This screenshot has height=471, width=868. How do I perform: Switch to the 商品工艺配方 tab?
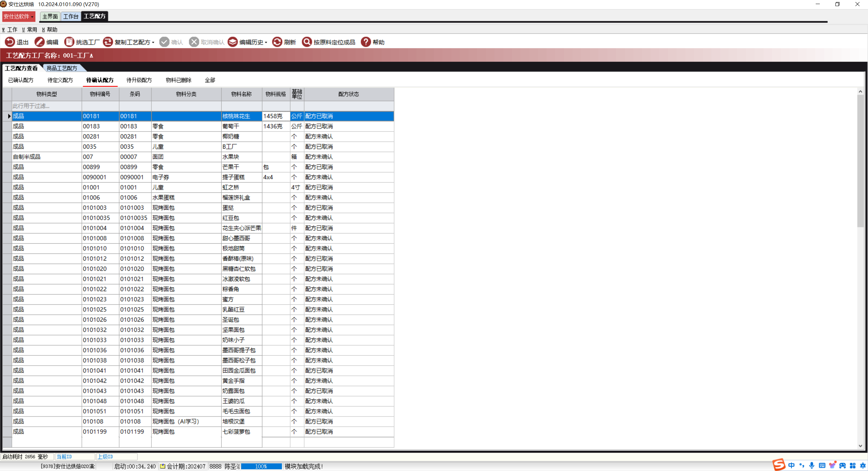click(62, 68)
